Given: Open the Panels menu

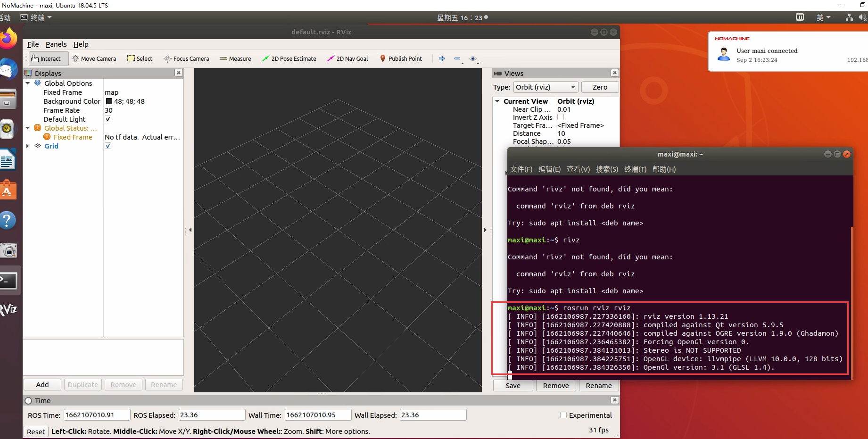Looking at the screenshot, I should [56, 44].
